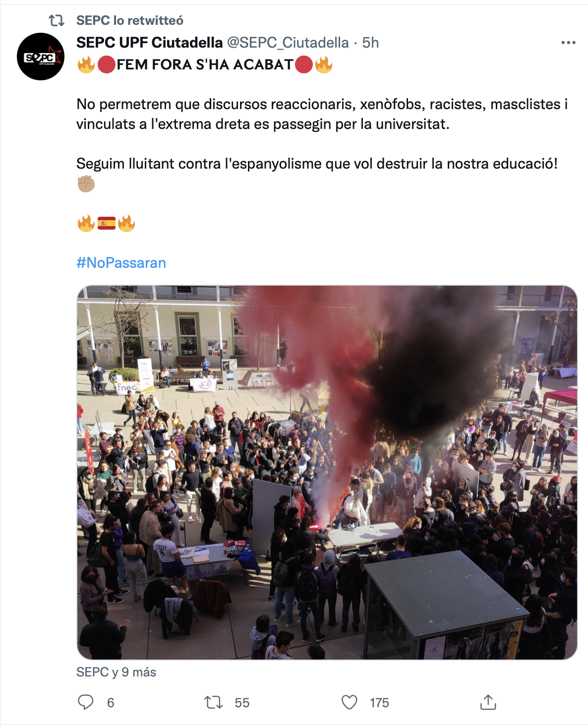Click the retweet count 55
This screenshot has width=588, height=728.
242,703
